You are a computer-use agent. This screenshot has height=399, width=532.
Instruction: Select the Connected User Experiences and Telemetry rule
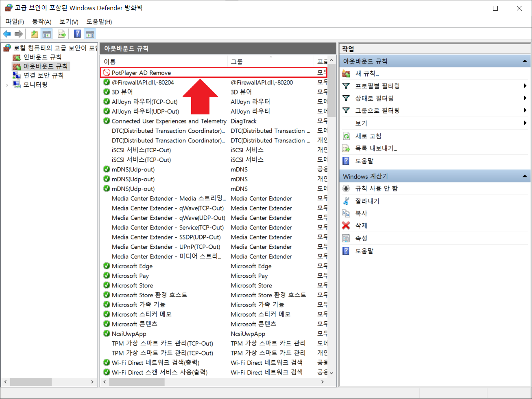[214, 121]
